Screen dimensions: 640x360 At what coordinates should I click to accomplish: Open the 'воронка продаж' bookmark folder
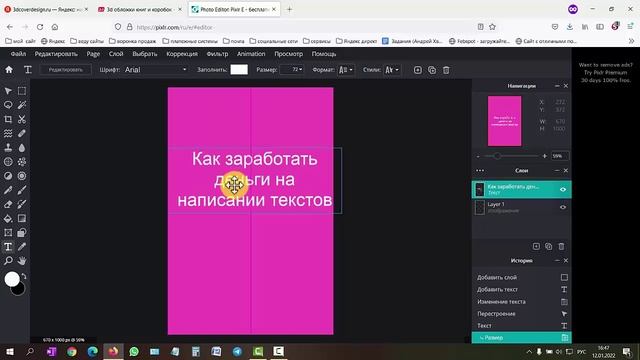133,41
